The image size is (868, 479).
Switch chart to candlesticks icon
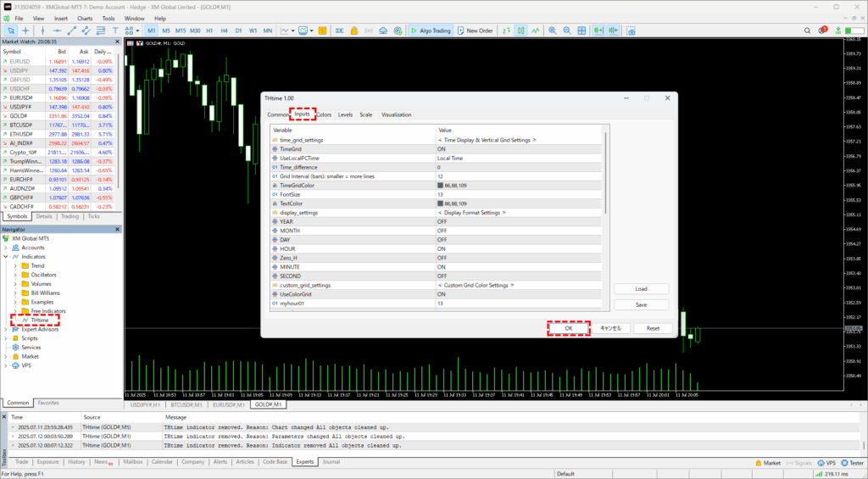pos(521,31)
